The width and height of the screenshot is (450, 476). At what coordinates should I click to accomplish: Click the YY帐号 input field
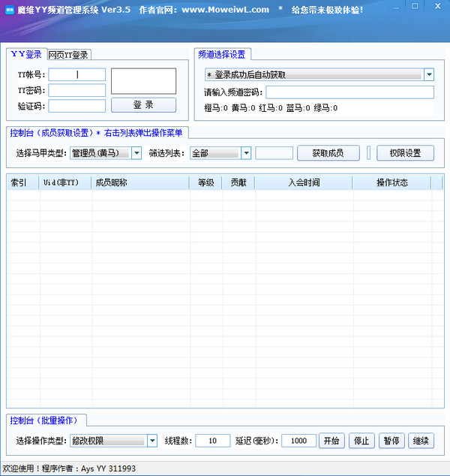78,74
